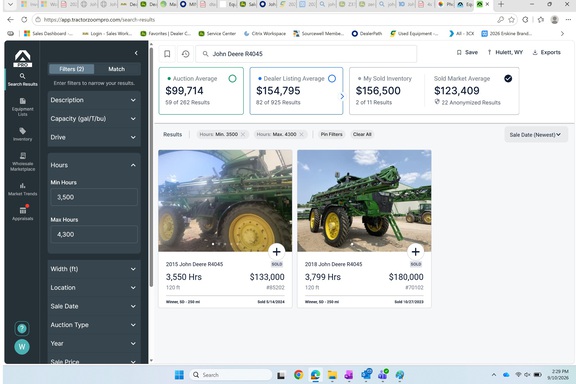Open the Service Center bookmark
Screen dimensions: 576x384
pos(217,33)
